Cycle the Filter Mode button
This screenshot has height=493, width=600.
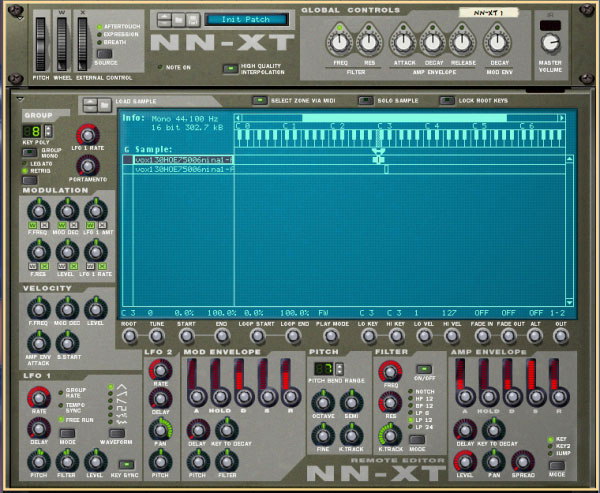(x=417, y=439)
